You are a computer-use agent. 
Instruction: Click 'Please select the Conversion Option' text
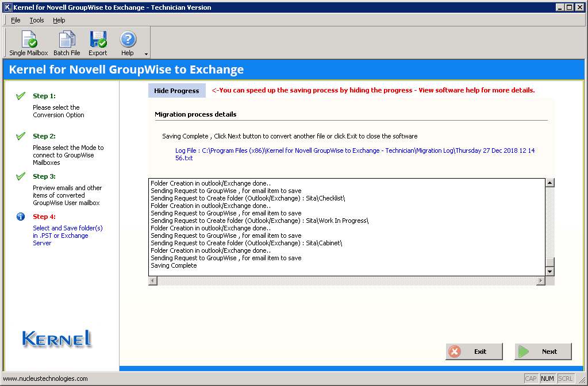click(59, 111)
